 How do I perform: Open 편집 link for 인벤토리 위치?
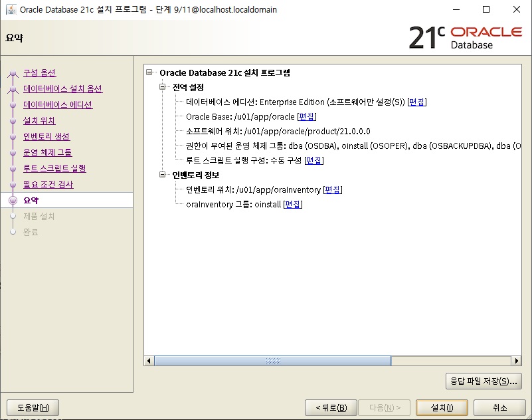tap(333, 189)
